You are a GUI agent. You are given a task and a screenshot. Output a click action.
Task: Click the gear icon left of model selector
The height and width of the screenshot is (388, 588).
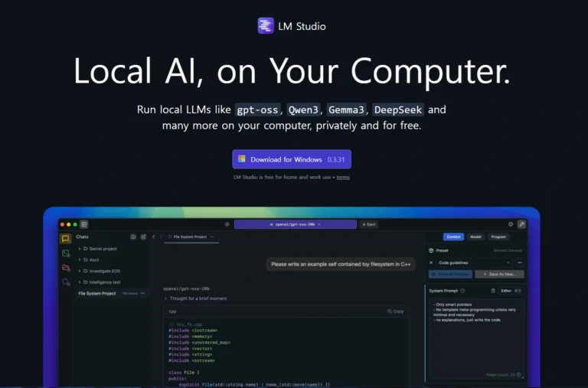(227, 224)
